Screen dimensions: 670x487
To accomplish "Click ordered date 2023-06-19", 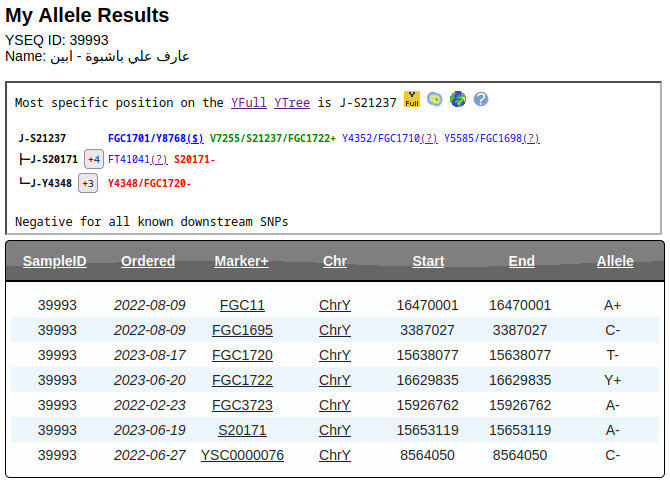I will click(150, 430).
